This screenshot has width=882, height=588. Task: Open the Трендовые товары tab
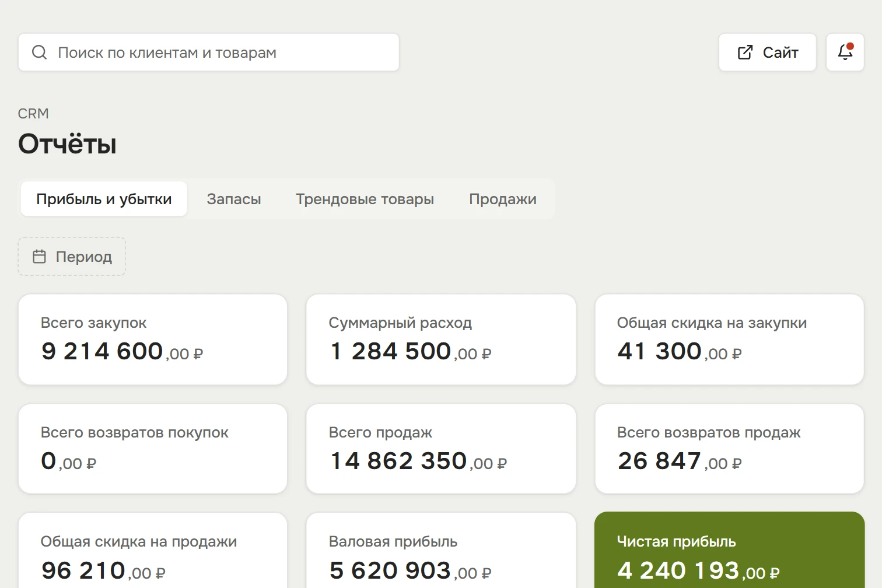(x=365, y=199)
